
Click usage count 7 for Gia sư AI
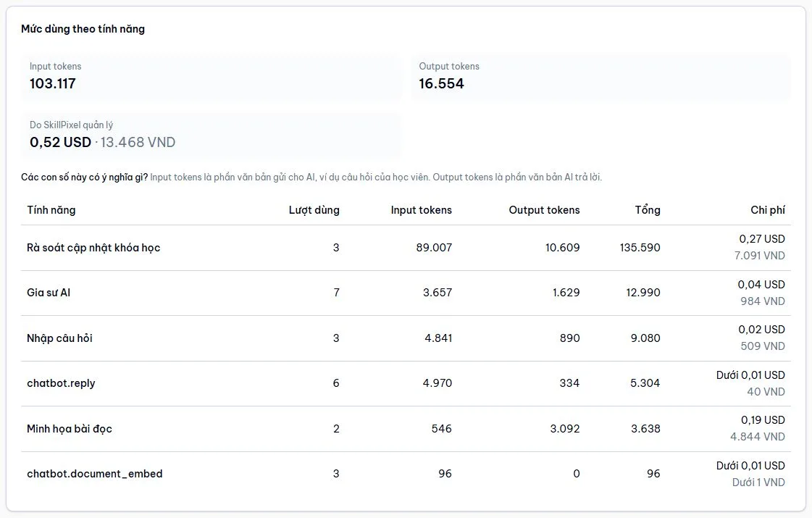pos(337,293)
